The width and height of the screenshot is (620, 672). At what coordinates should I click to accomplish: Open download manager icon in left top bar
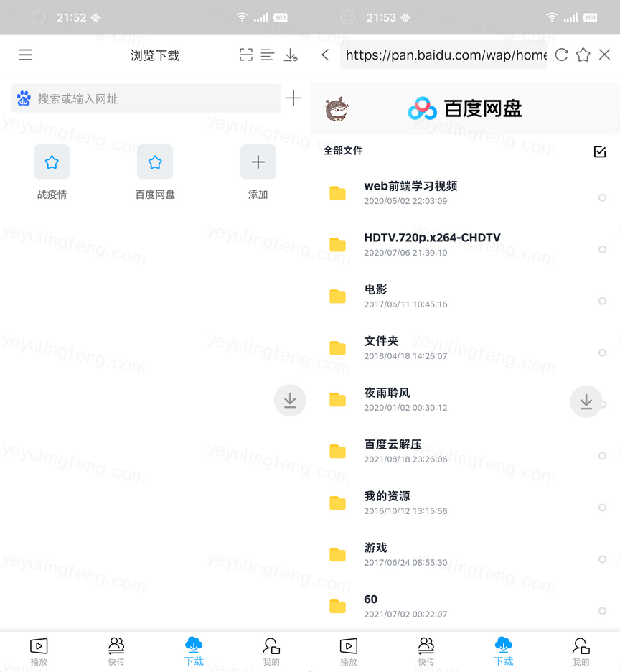point(291,55)
